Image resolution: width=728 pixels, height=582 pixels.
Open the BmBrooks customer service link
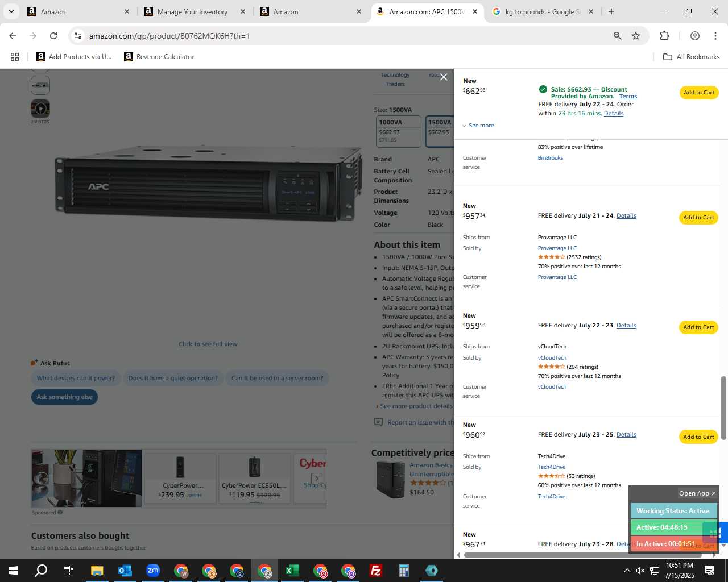pos(551,158)
